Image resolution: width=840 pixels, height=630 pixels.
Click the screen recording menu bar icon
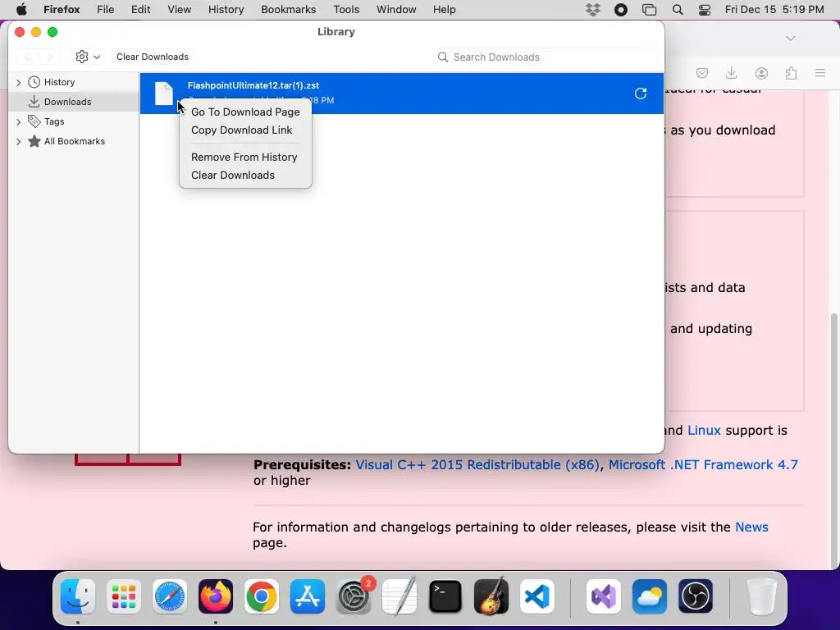pos(621,10)
